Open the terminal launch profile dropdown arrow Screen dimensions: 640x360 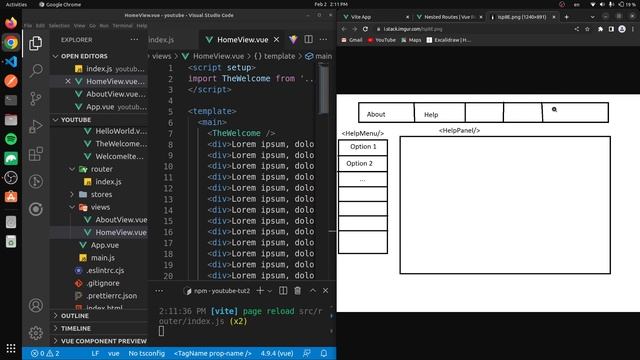click(269, 291)
